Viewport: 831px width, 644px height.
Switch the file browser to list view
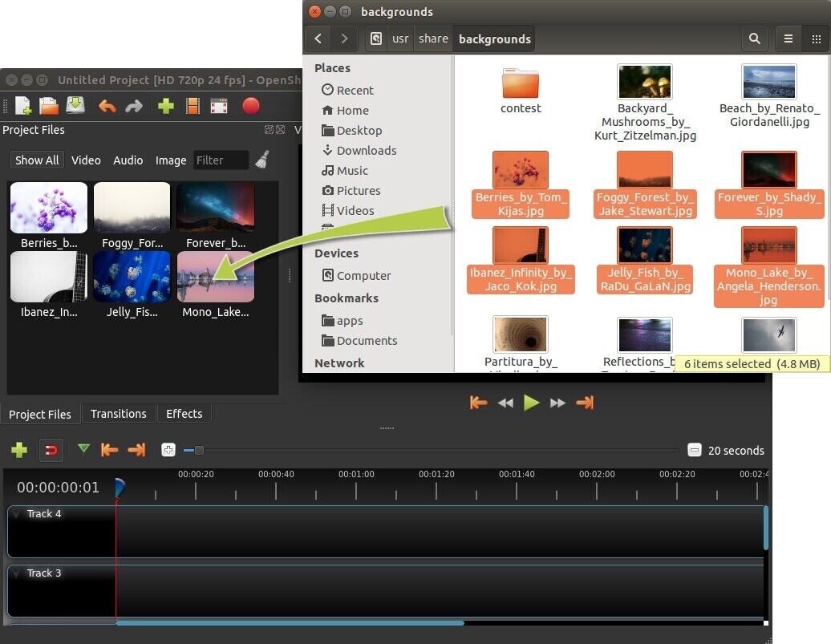(788, 38)
